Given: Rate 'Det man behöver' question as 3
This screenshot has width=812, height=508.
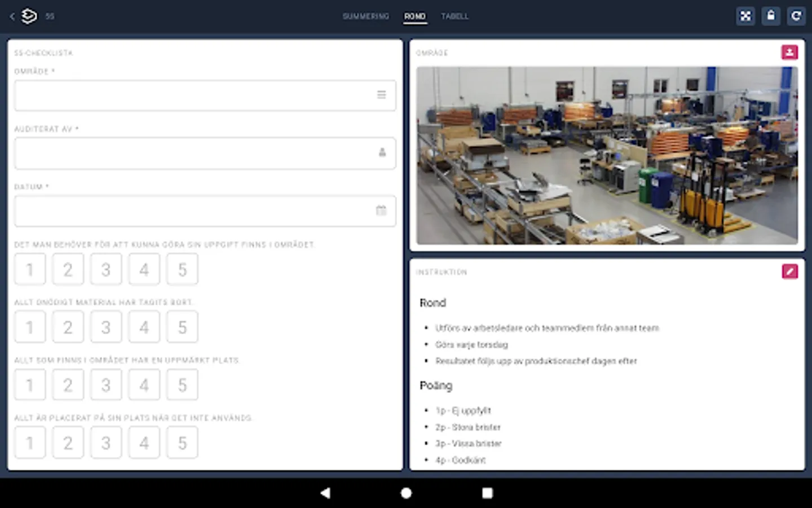Looking at the screenshot, I should [106, 269].
